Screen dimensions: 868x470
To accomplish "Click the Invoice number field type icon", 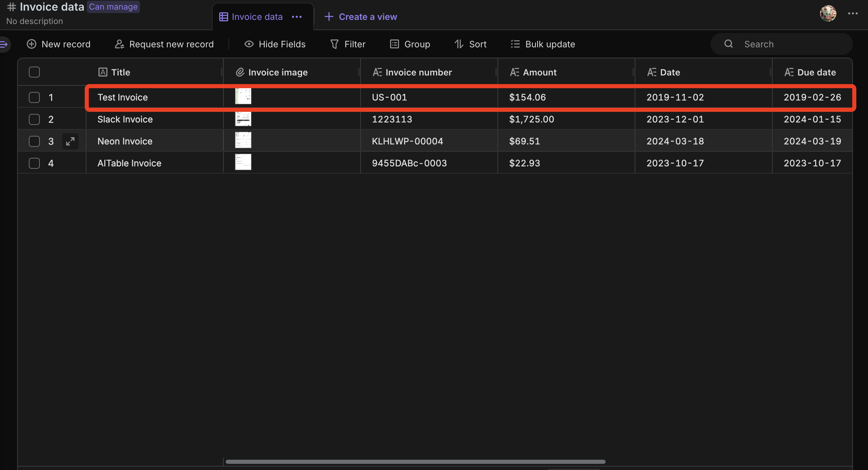I will pos(377,72).
